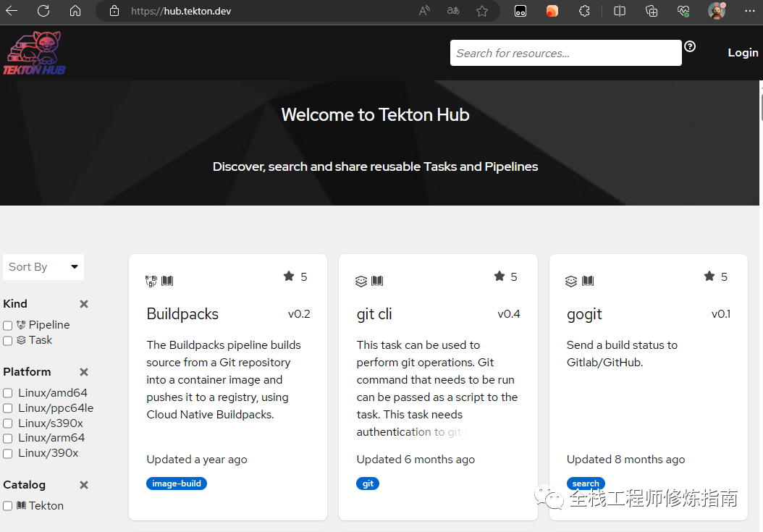
Task: Select the search tag on gogit card
Action: pos(586,484)
